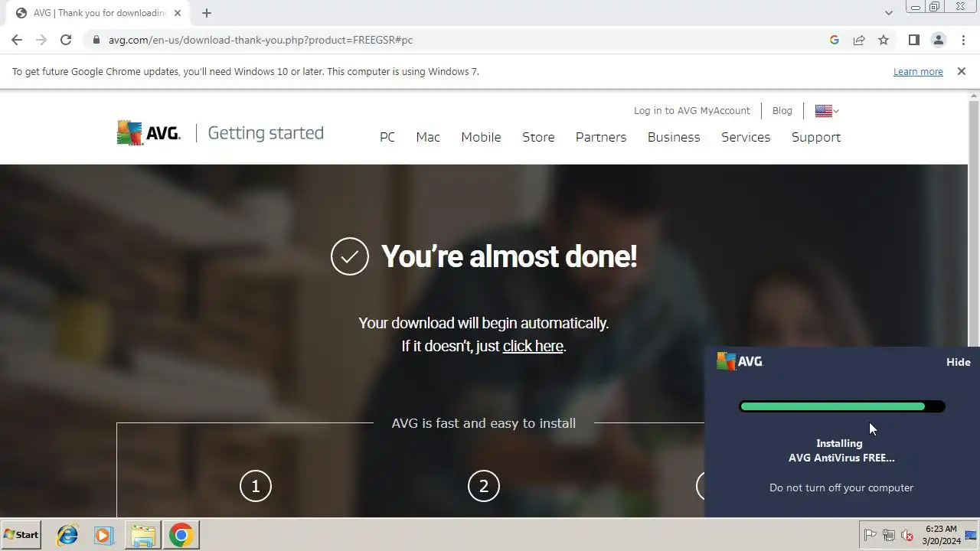This screenshot has height=551, width=980.
Task: Open the Business menu
Action: (x=674, y=137)
